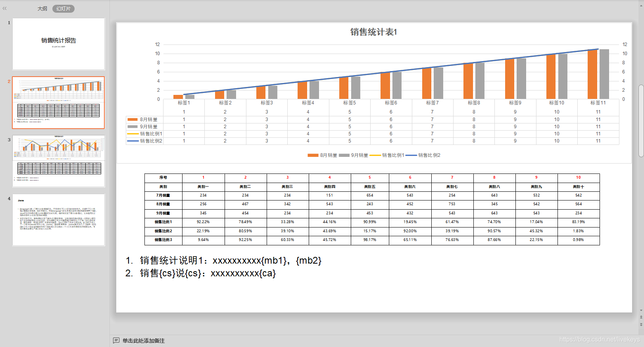Screen dimensions: 644x347
Task: Select slide 2 thumbnail with bar chart
Action: 59,102
